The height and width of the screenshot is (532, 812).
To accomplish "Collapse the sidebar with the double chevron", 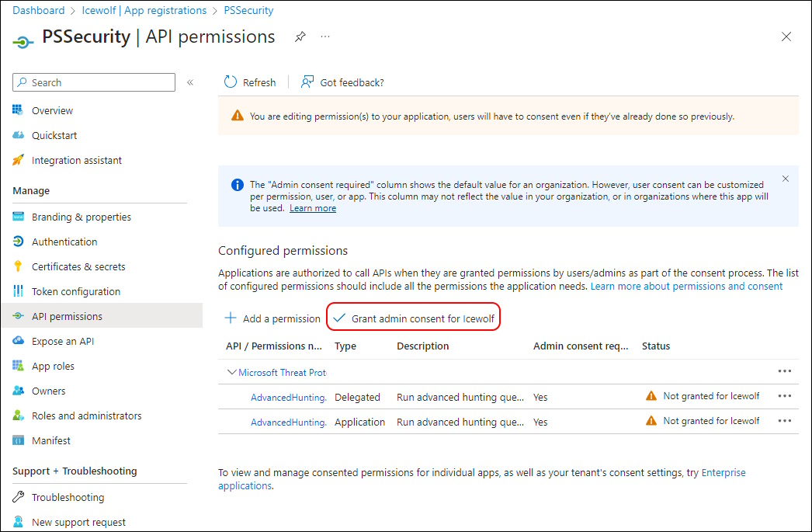I will [x=190, y=82].
